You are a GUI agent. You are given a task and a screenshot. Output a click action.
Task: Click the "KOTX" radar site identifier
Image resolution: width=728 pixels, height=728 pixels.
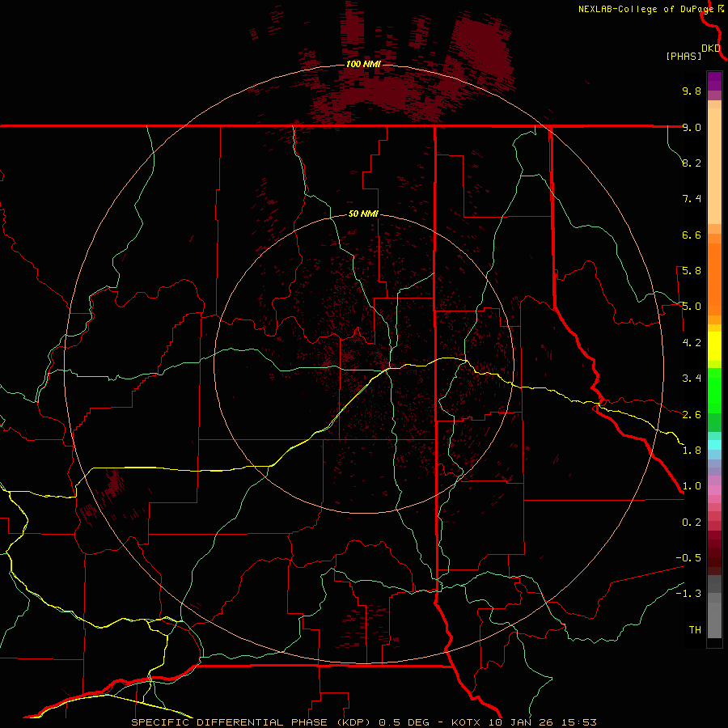(468, 722)
